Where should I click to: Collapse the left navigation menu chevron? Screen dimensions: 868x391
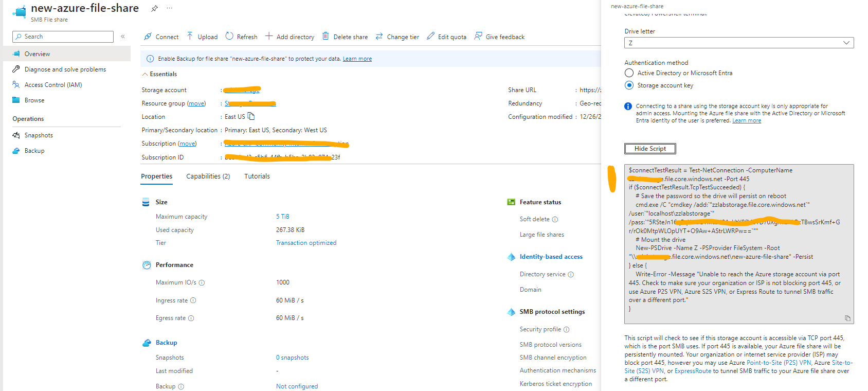123,37
